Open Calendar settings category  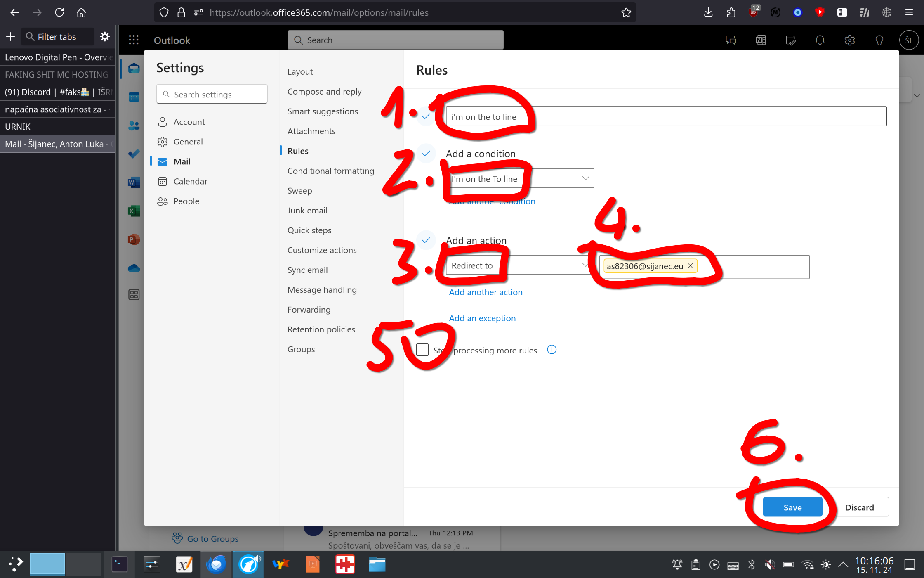coord(190,181)
